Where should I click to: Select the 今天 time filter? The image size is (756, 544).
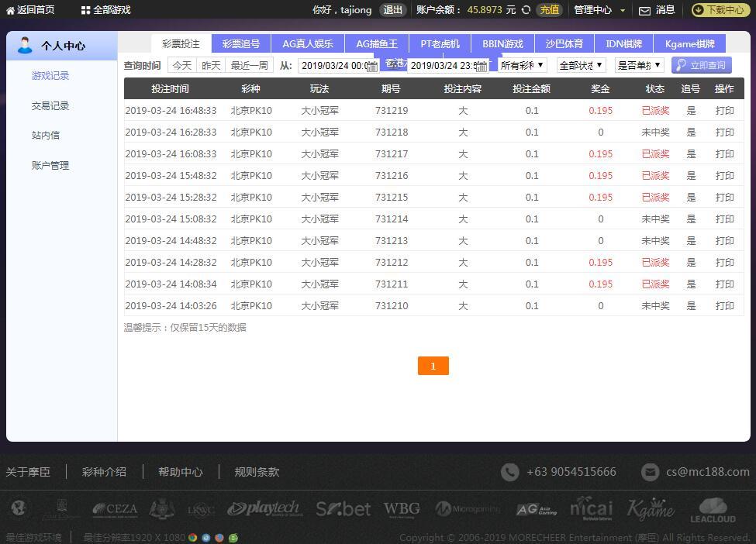pos(182,65)
